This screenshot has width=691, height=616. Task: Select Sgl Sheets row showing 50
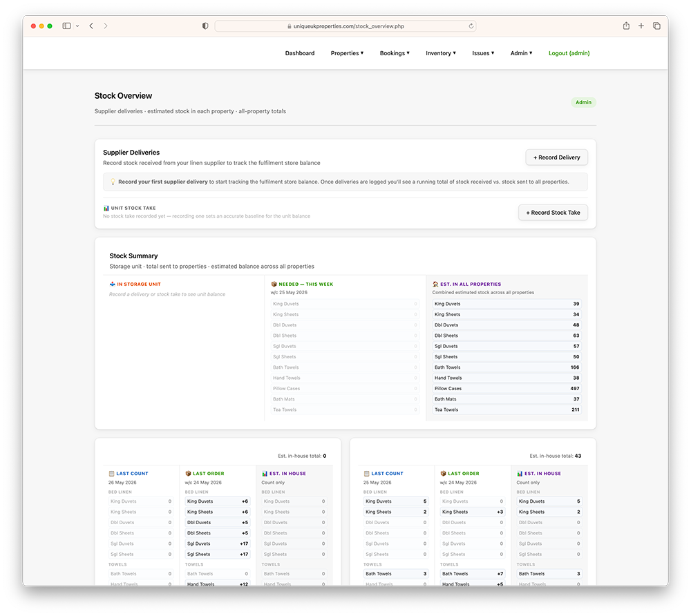(507, 356)
